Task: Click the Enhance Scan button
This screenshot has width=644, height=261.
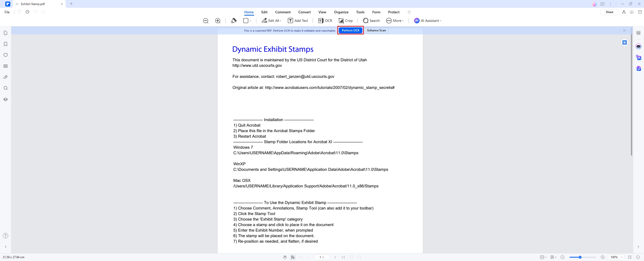Action: point(376,30)
